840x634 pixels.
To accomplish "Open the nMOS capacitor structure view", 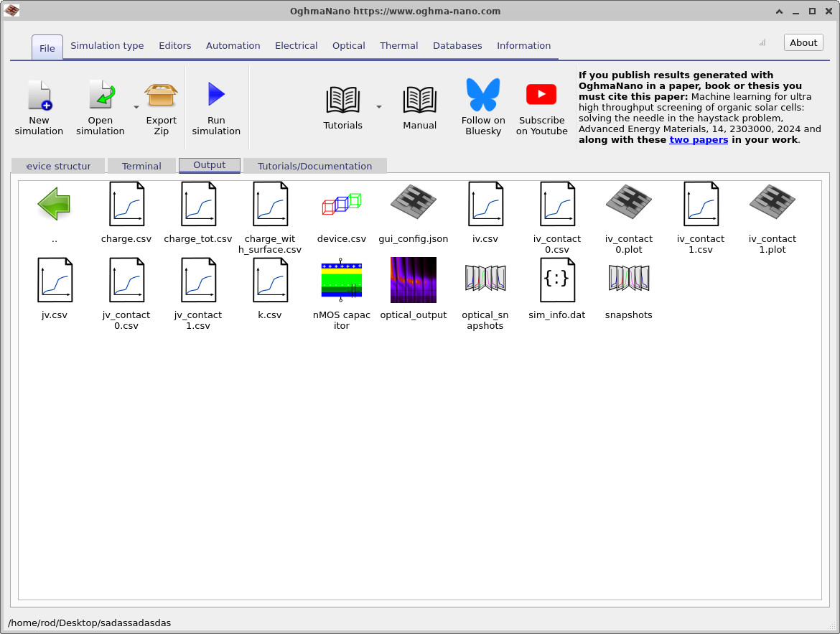I will point(341,280).
